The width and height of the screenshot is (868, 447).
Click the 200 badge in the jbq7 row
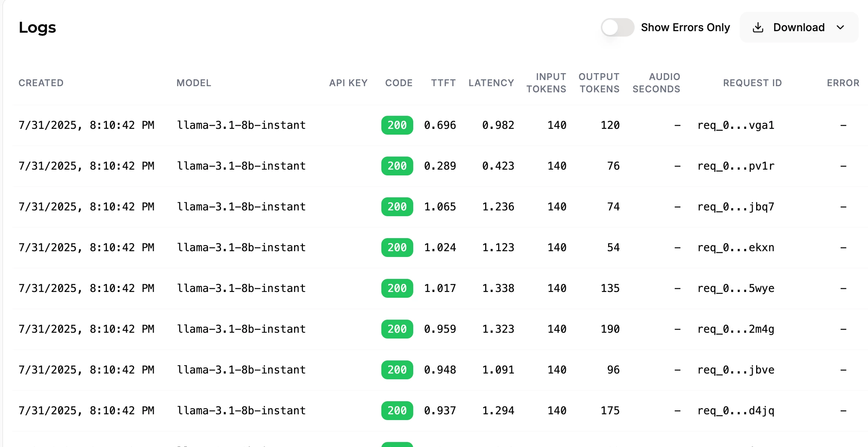tap(397, 207)
